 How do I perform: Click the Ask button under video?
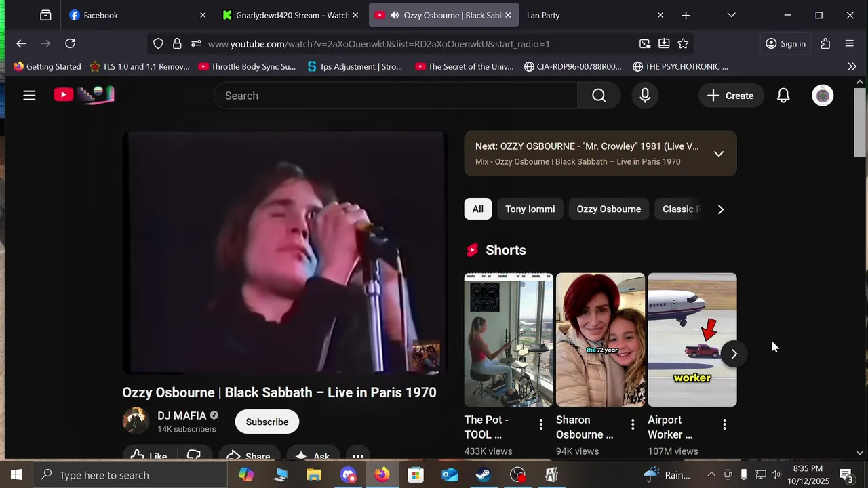pos(313,455)
